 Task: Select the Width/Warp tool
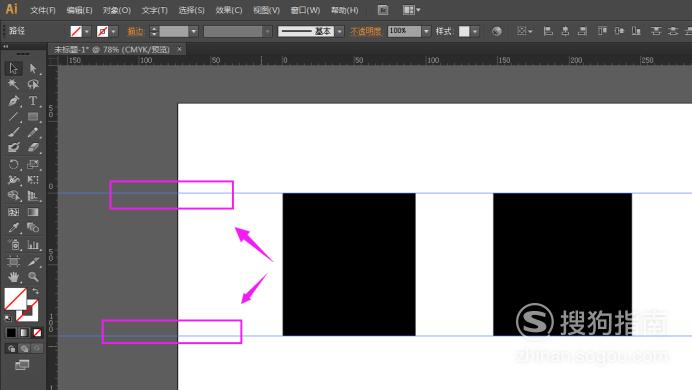tap(13, 180)
